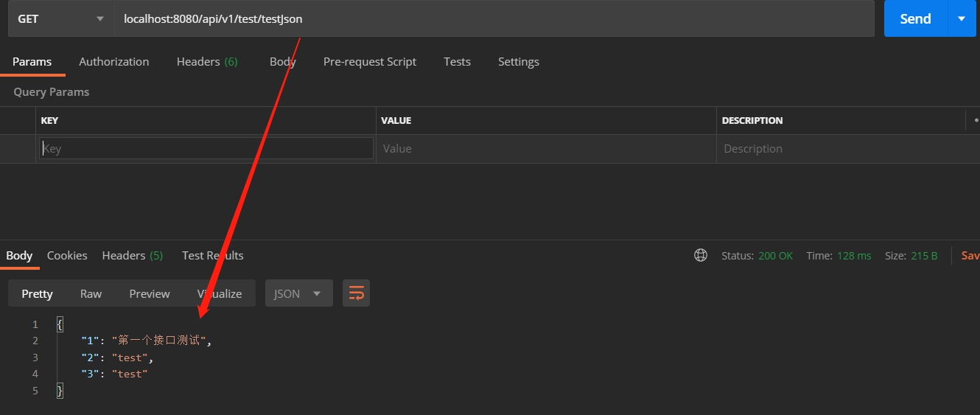
Task: Toggle the wrap lines icon
Action: [357, 293]
